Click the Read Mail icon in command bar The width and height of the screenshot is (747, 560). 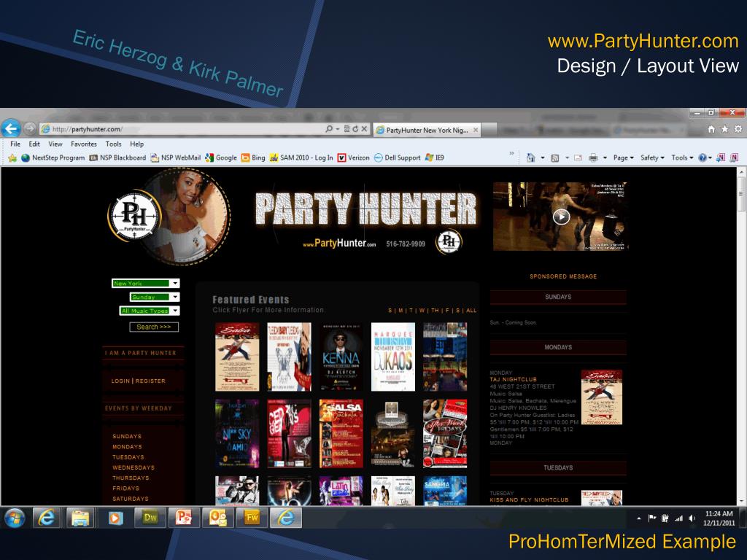point(578,157)
